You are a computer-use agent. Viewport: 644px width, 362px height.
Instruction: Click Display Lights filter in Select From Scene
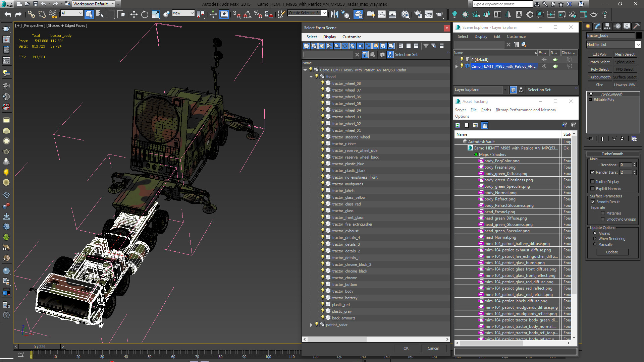tap(322, 46)
